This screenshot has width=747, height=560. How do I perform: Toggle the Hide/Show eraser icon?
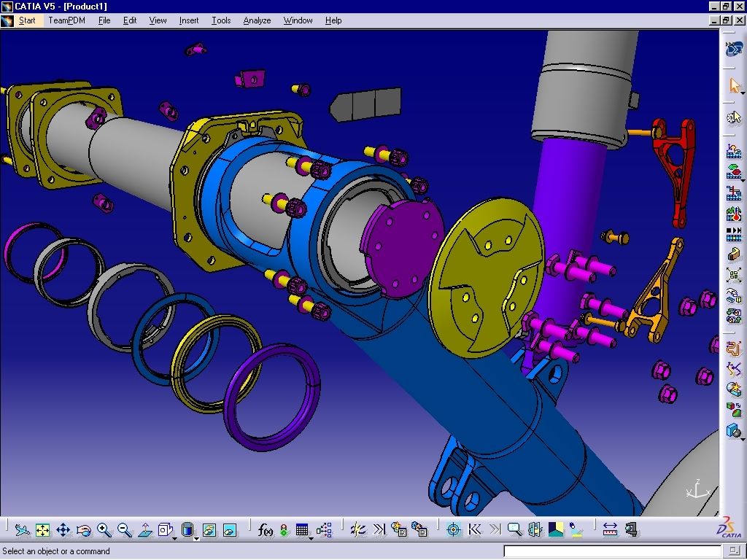click(x=209, y=530)
